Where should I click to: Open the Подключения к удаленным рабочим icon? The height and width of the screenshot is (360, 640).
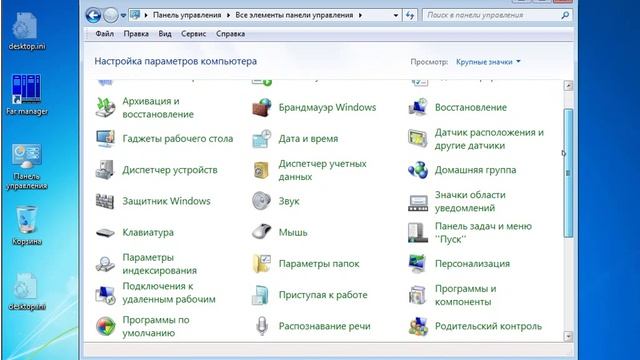click(x=105, y=295)
